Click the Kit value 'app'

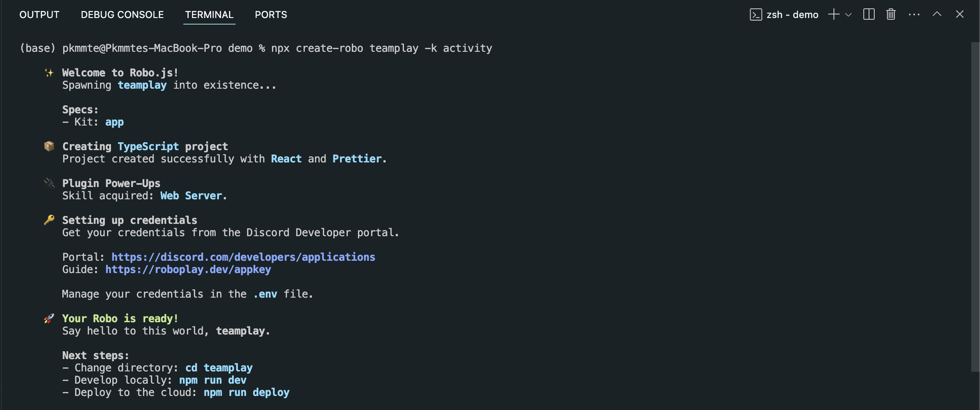(x=114, y=122)
